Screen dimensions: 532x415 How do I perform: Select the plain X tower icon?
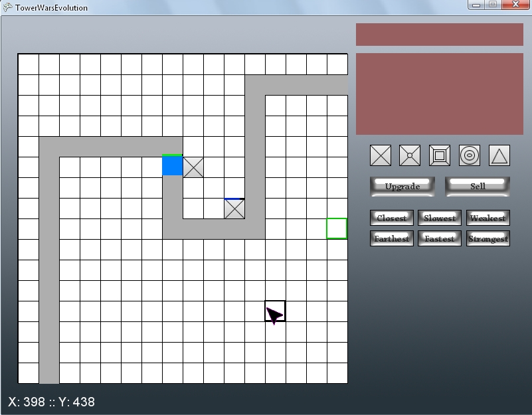(381, 155)
